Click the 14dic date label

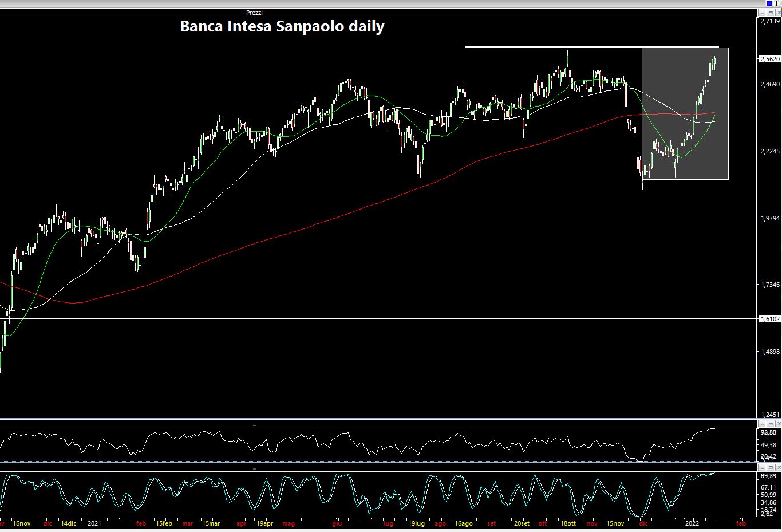pos(68,523)
